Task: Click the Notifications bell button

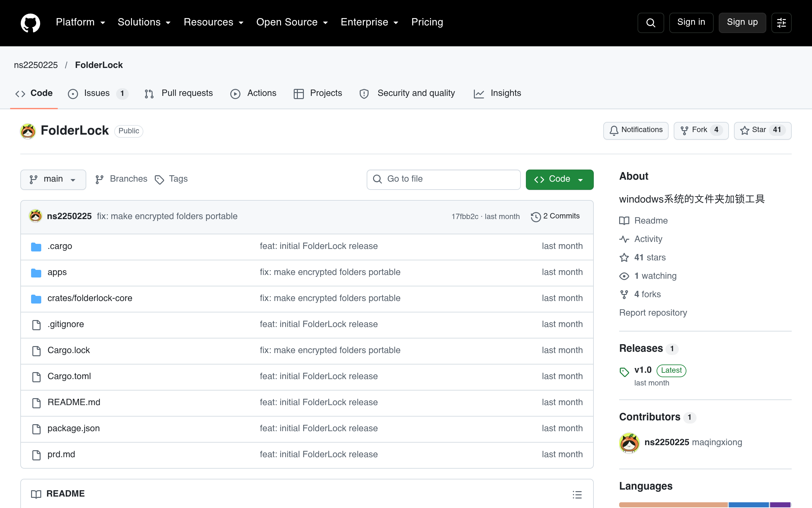Action: tap(636, 130)
